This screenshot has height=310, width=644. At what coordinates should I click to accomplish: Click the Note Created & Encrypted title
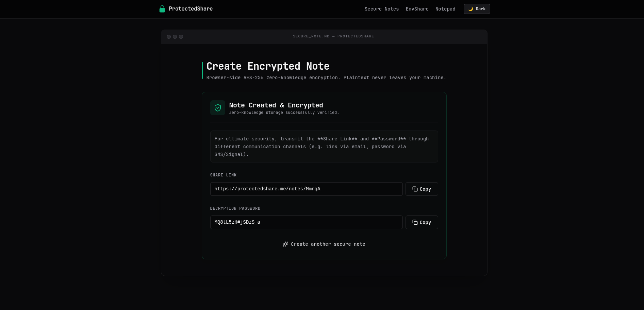(x=276, y=105)
